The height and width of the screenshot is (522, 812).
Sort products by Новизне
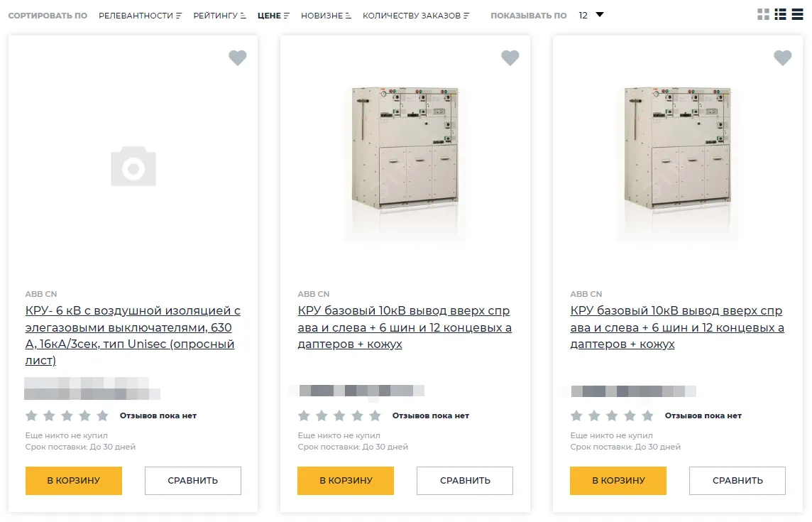[x=326, y=15]
